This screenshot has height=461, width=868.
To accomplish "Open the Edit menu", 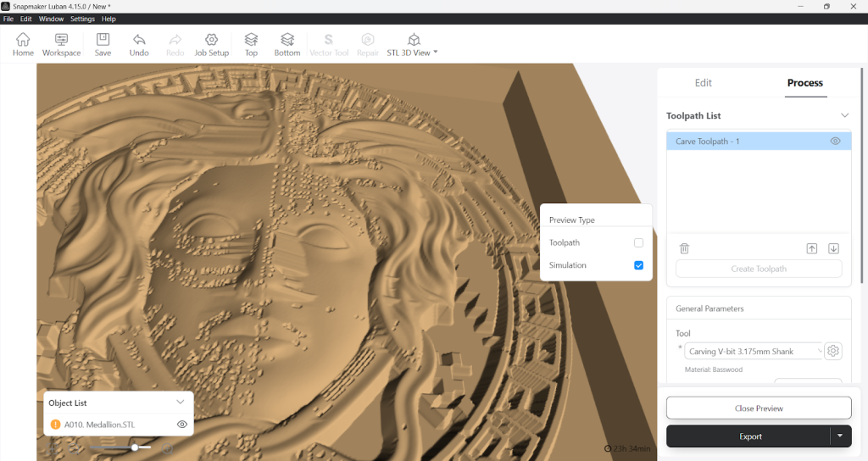I will 26,19.
